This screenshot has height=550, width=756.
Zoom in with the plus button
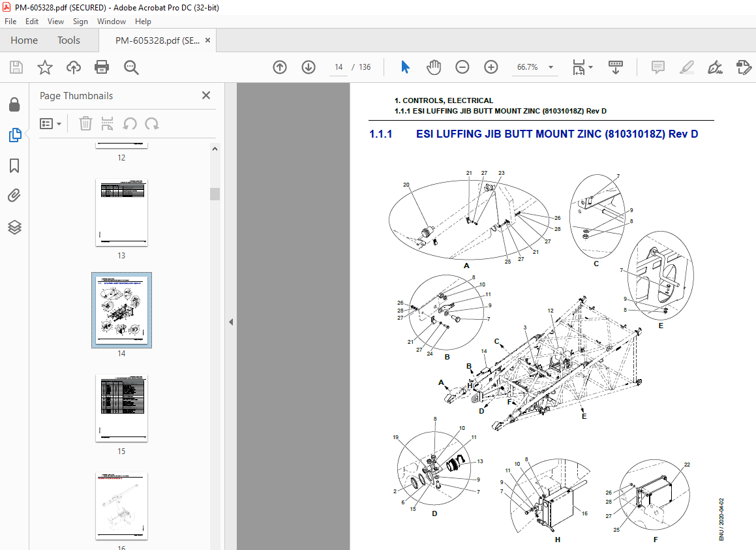pos(491,67)
